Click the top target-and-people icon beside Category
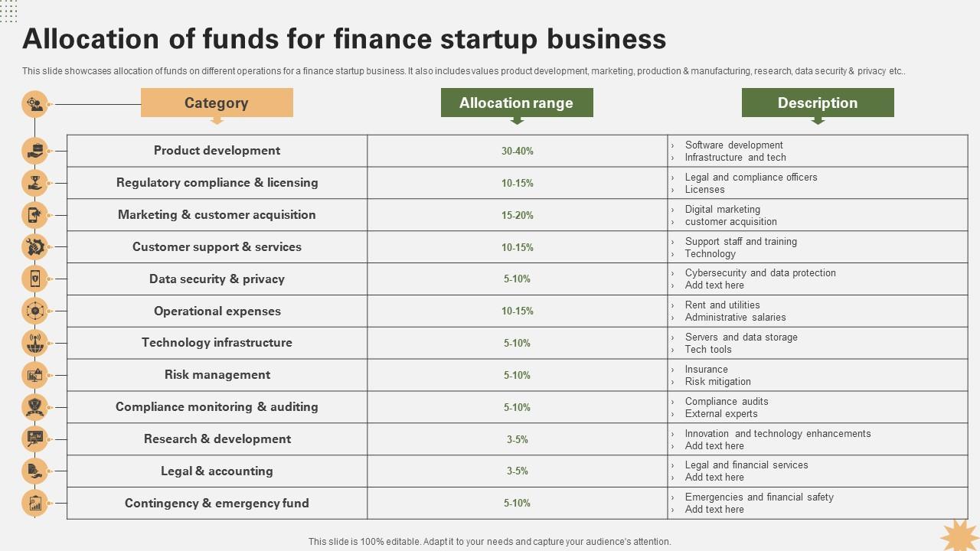Screen dimensions: 980x551 click(35, 104)
